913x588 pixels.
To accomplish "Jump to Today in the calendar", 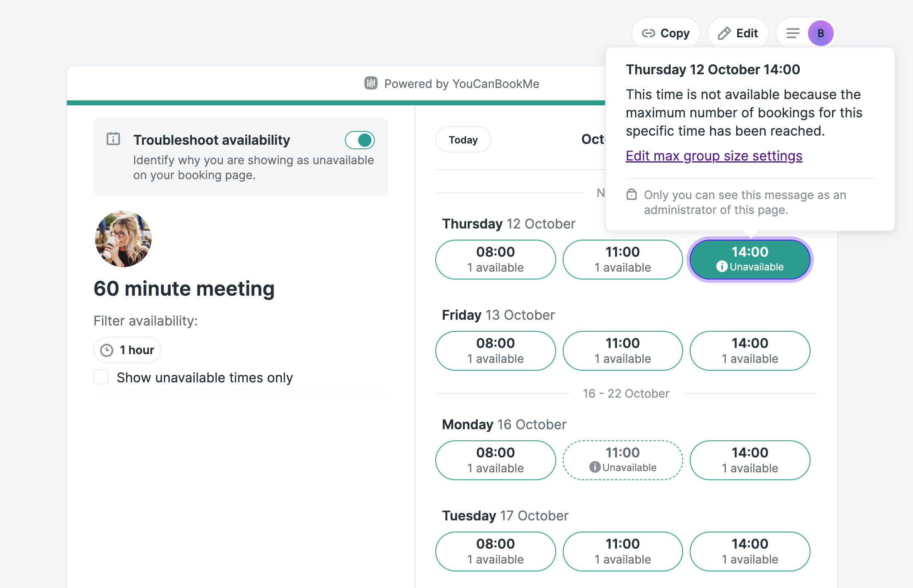I will point(463,140).
